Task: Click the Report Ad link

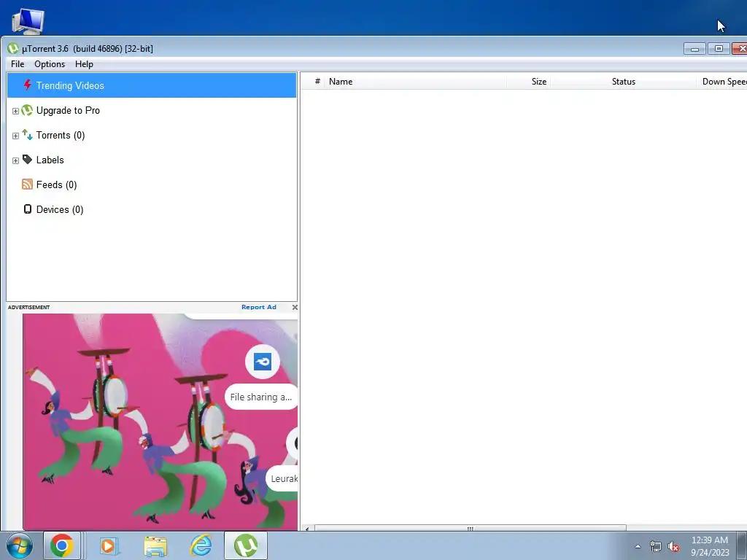Action: [259, 307]
